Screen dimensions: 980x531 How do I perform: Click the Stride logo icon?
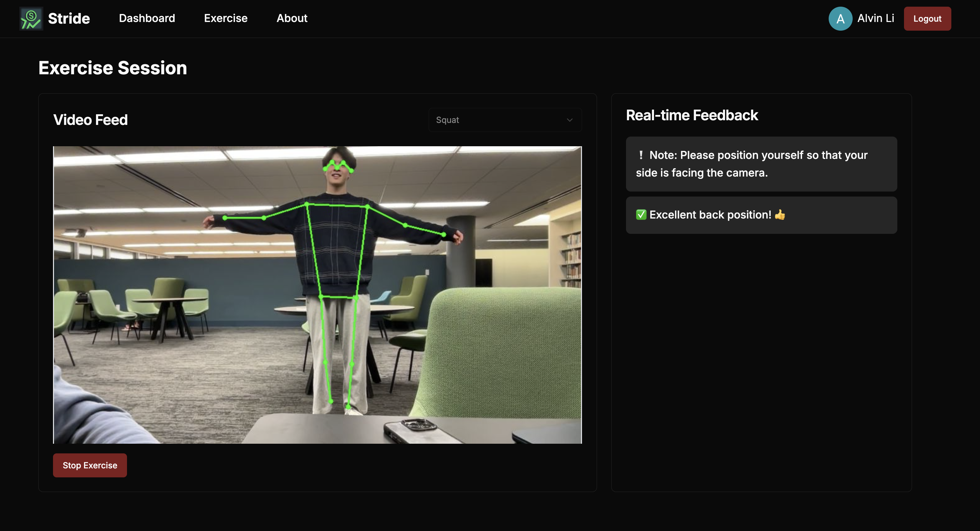[31, 19]
